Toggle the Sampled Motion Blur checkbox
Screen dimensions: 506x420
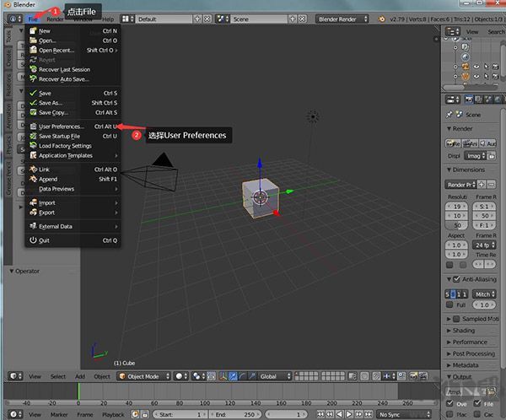(456, 319)
